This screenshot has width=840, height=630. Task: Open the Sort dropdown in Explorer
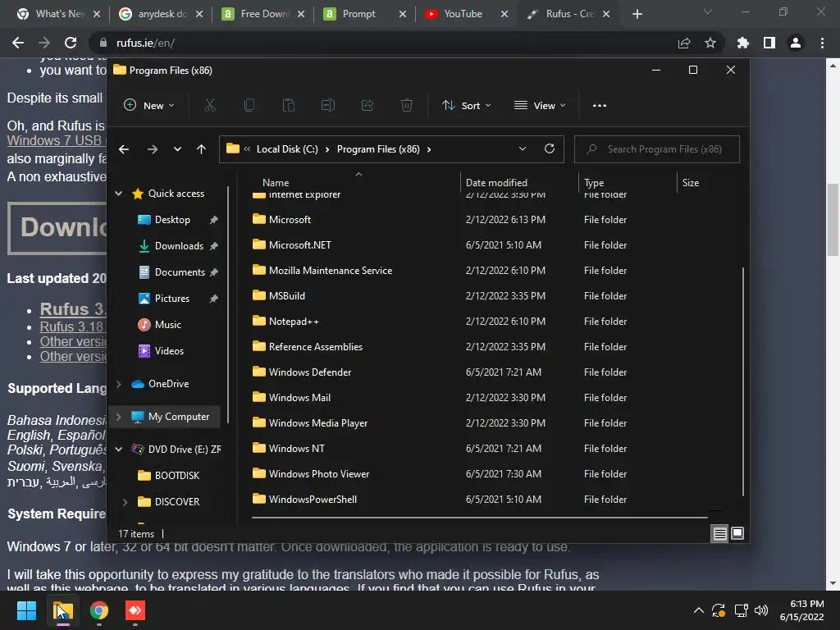(466, 106)
